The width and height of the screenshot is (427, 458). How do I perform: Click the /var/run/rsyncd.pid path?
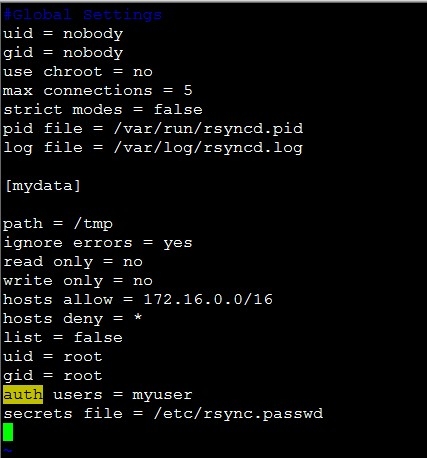tap(208, 129)
